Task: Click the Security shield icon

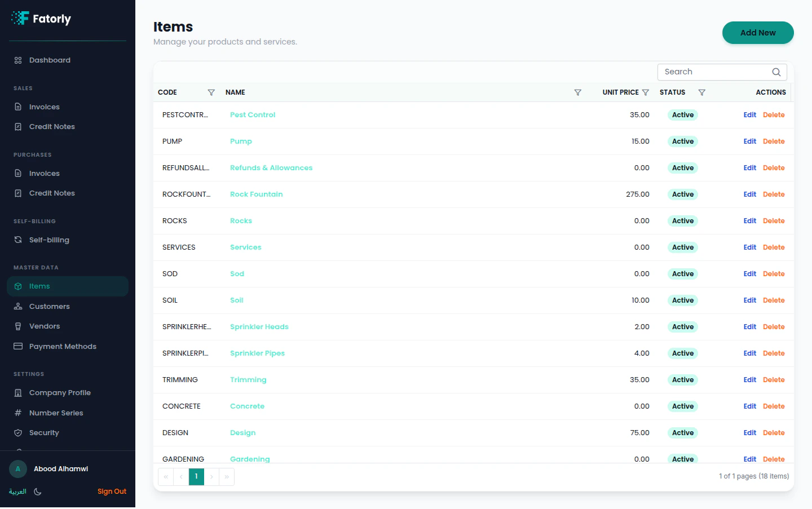Action: tap(18, 433)
